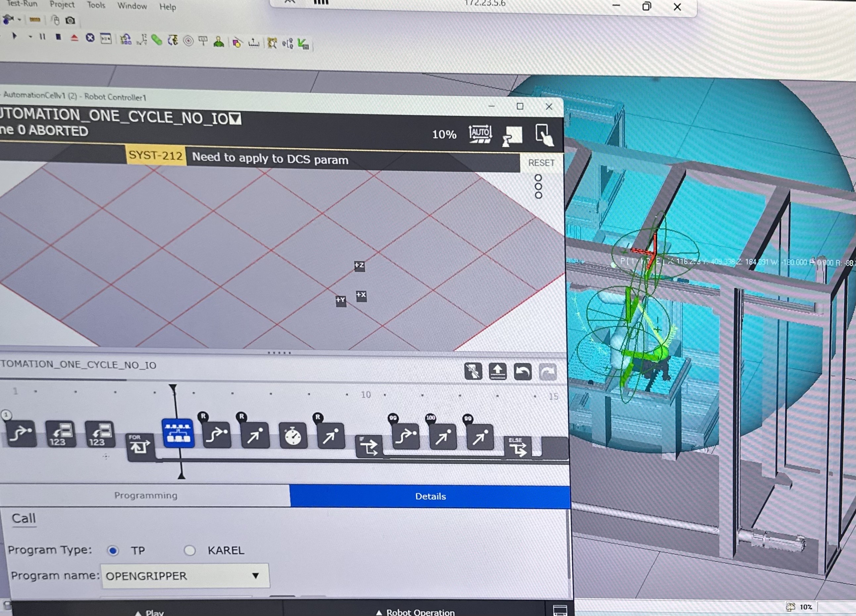
Task: Switch to the Programming tab
Action: pyautogui.click(x=145, y=495)
